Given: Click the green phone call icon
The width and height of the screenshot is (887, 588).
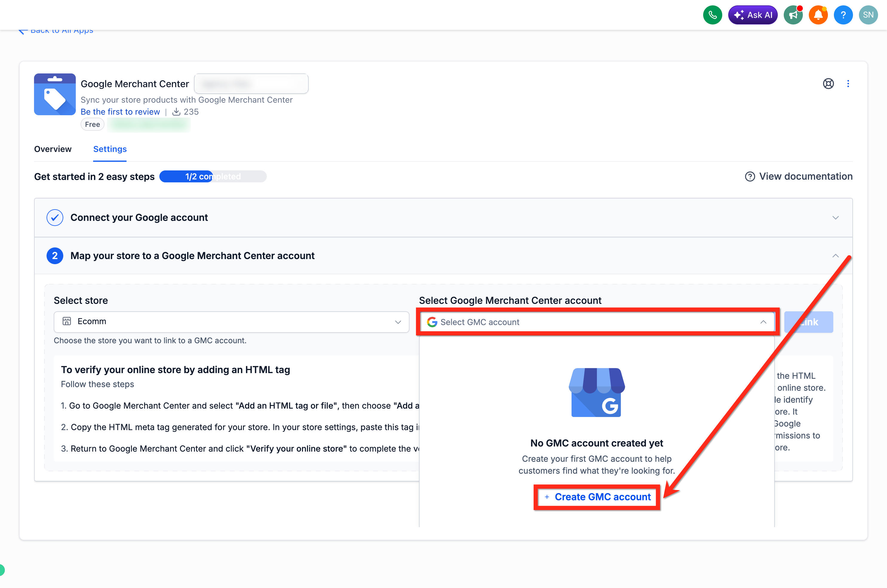Looking at the screenshot, I should (712, 15).
